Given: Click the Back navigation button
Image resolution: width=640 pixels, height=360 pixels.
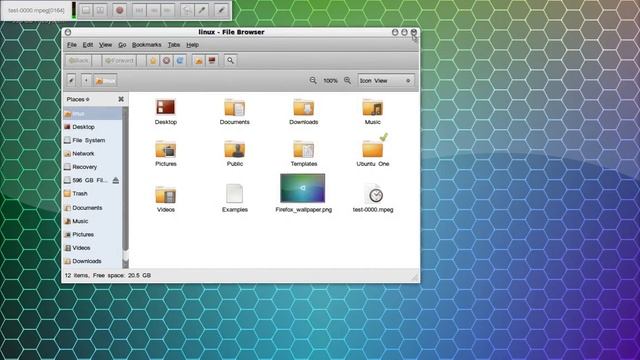Looking at the screenshot, I should pos(79,60).
